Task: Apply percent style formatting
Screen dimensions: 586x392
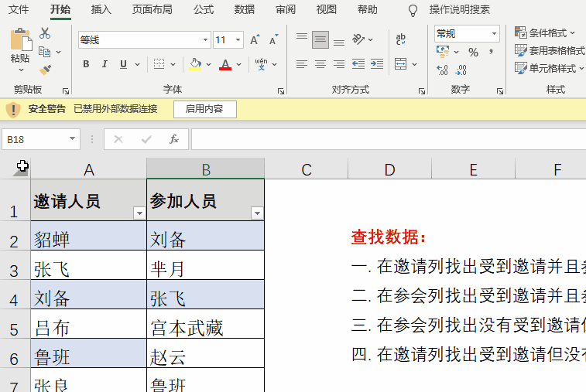Action: pyautogui.click(x=473, y=52)
